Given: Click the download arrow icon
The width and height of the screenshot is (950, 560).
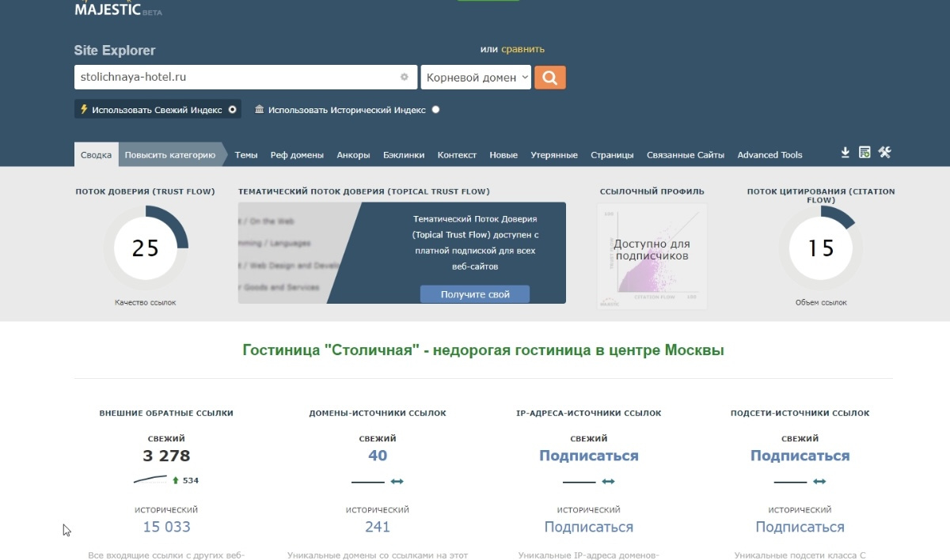Looking at the screenshot, I should point(845,153).
